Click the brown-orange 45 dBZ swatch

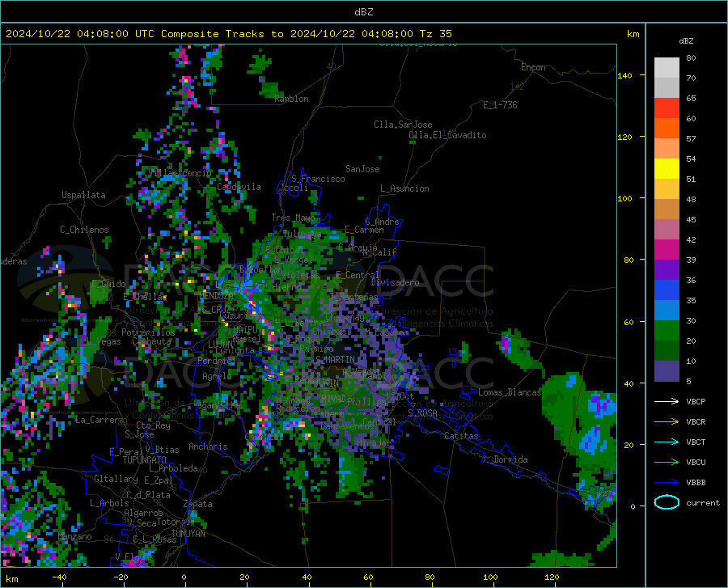pos(667,209)
